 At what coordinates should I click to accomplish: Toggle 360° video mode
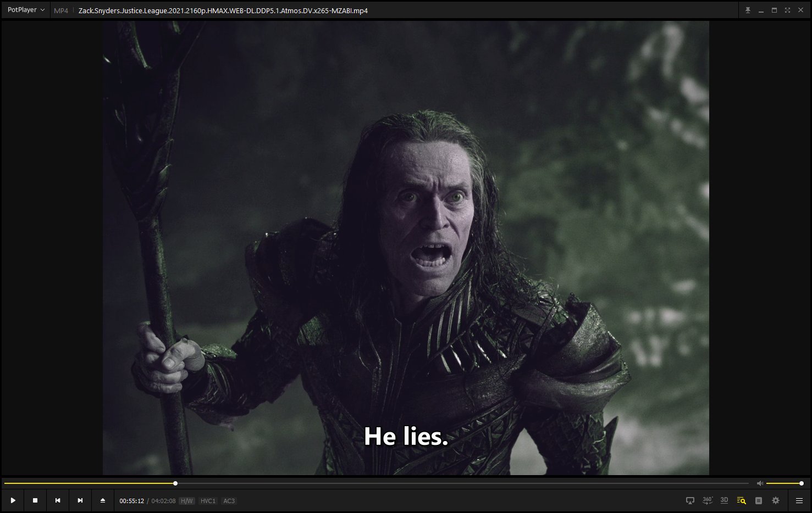[708, 500]
